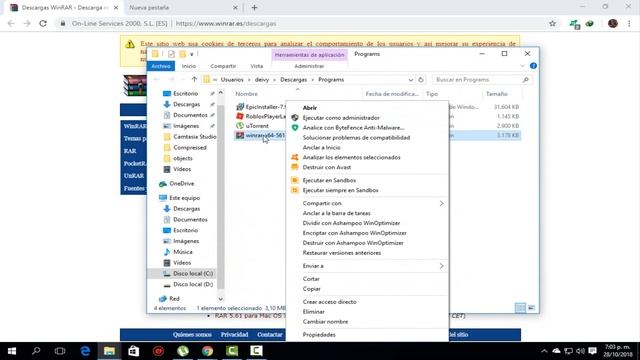Viewport: 640px width, 360px height.
Task: Open the Archivo ribbon tab
Action: [x=161, y=66]
